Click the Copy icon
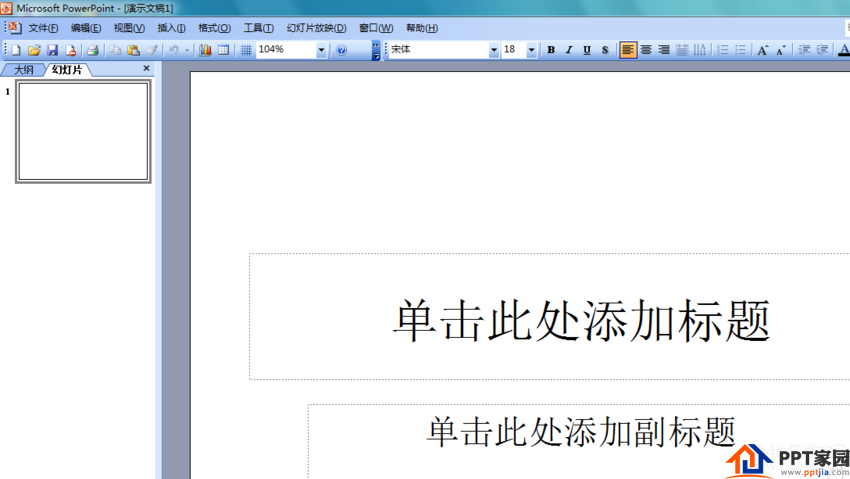 pyautogui.click(x=115, y=50)
